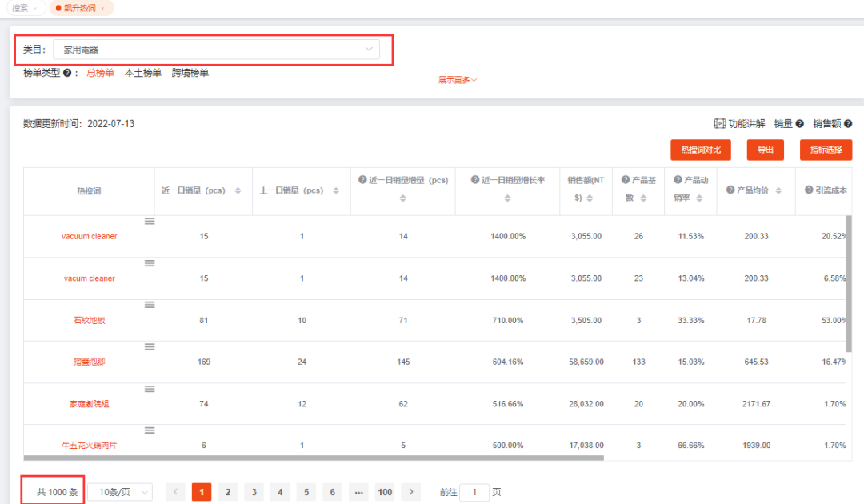Click the 热搜词对比 button
This screenshot has width=864, height=504.
coord(701,150)
